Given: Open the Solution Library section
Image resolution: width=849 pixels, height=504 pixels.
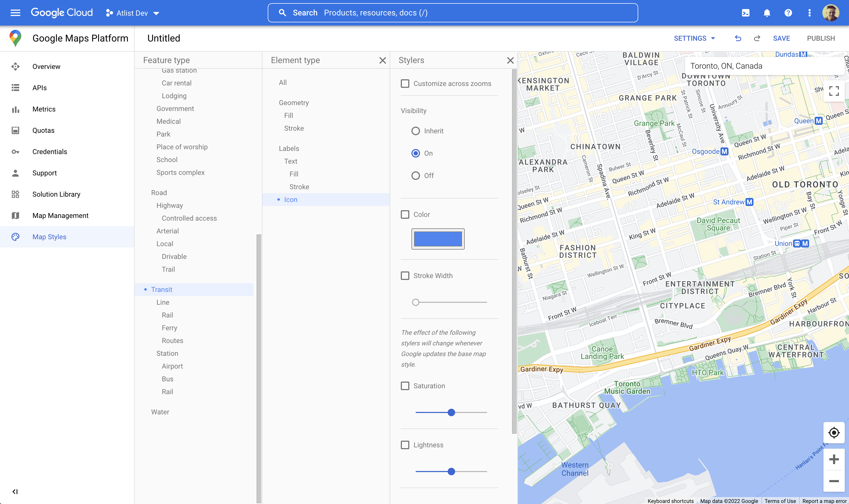Looking at the screenshot, I should tap(56, 194).
